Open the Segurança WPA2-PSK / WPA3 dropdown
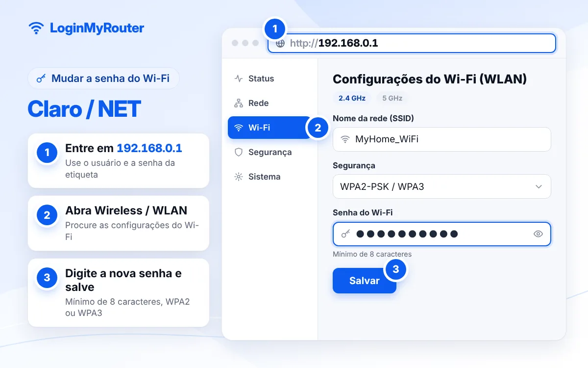 point(442,186)
